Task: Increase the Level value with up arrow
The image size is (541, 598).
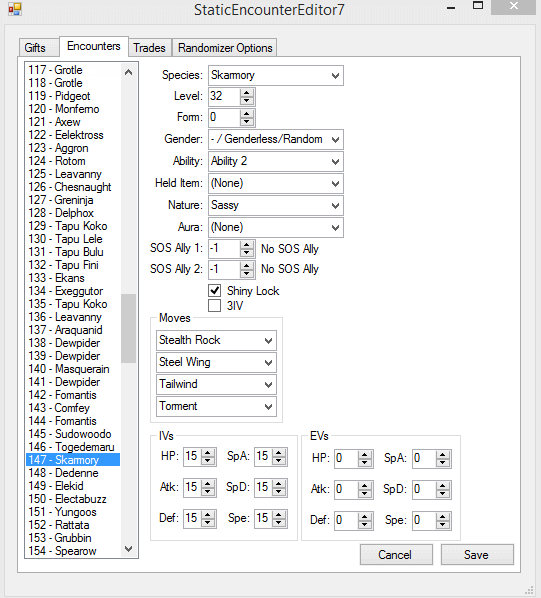Action: 247,92
